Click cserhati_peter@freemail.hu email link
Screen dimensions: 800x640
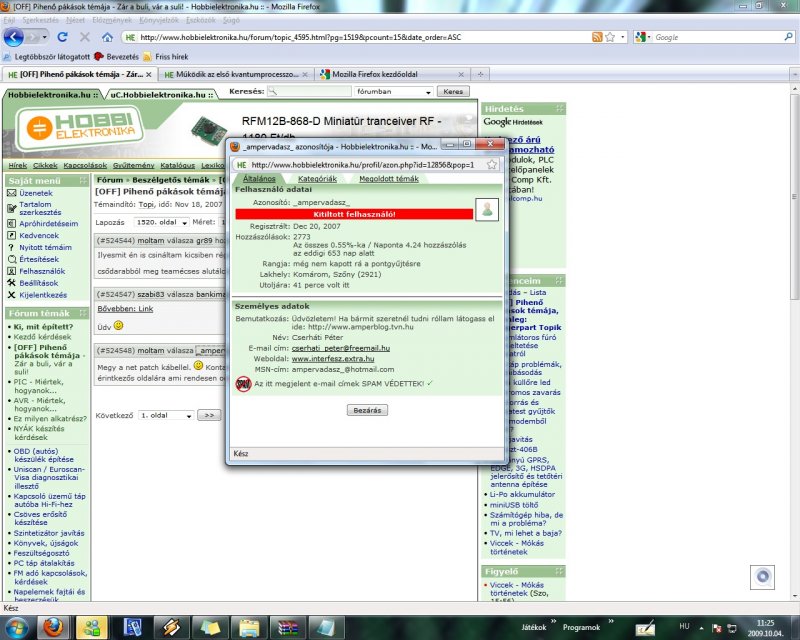341,348
